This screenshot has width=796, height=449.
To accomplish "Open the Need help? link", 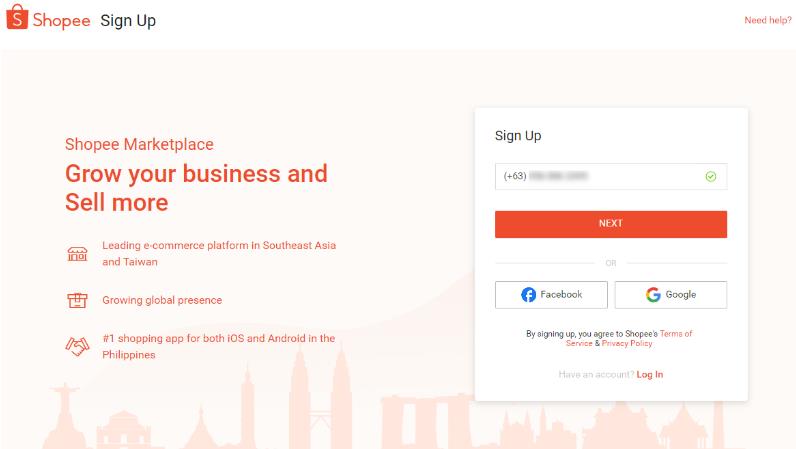I will (x=768, y=20).
